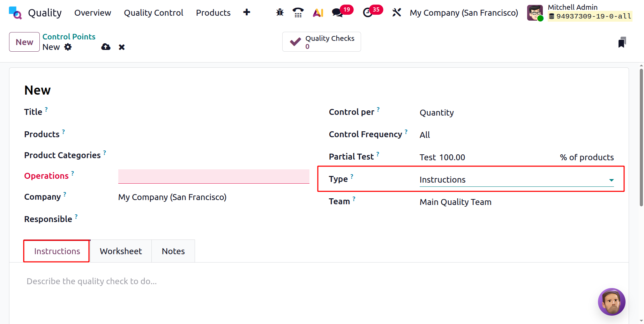Discard changes using the X icon
The height and width of the screenshot is (324, 644).
(121, 47)
